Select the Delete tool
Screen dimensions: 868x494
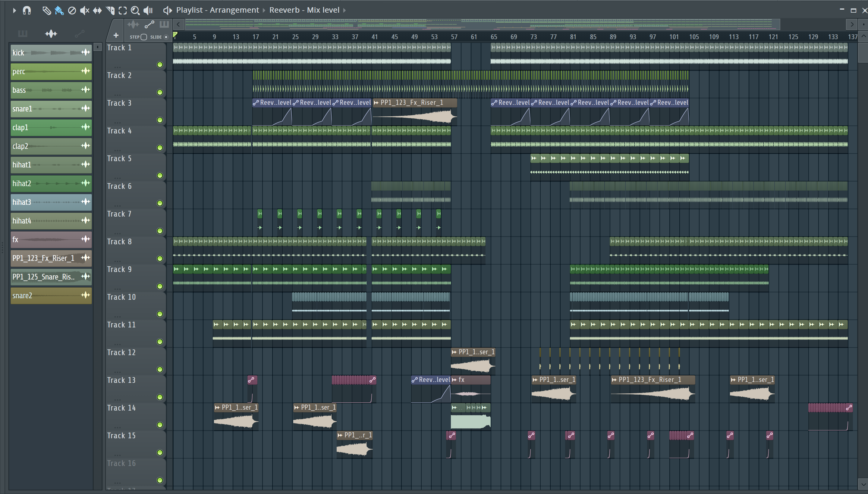coord(72,11)
